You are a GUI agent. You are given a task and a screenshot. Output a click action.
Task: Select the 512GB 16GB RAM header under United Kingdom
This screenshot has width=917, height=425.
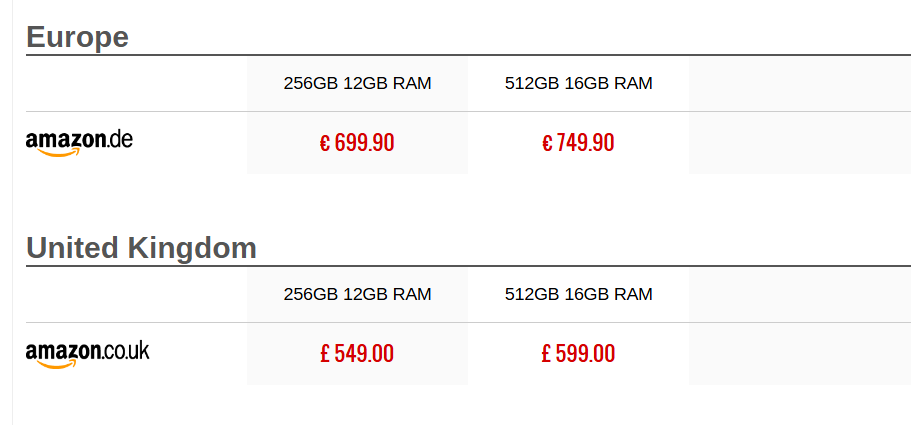[x=578, y=294]
